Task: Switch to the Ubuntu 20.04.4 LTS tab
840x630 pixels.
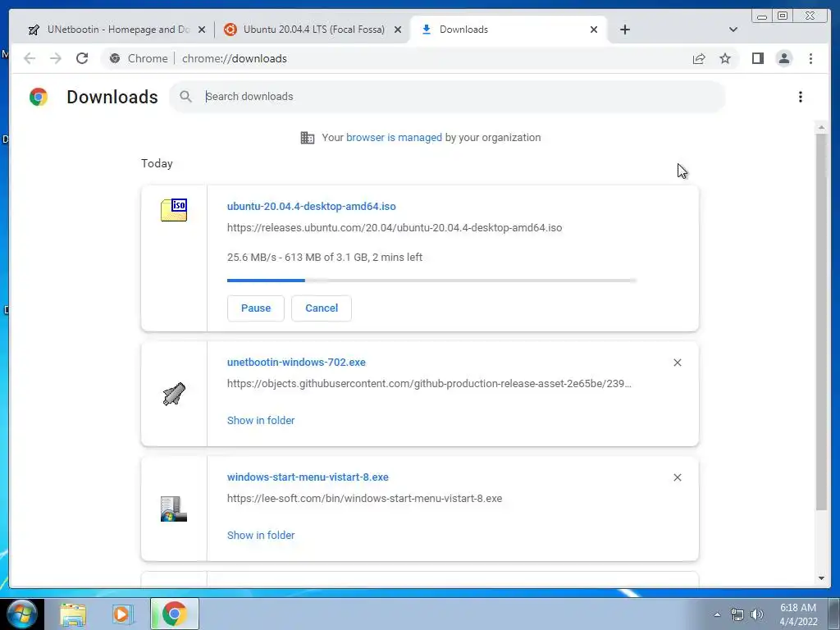Action: tap(314, 30)
